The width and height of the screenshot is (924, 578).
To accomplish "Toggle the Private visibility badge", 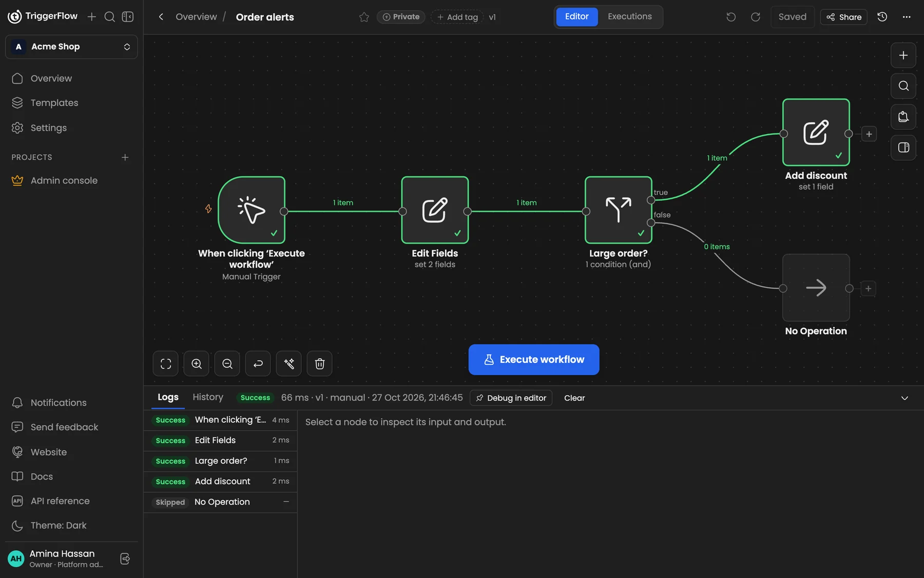I will tap(401, 17).
